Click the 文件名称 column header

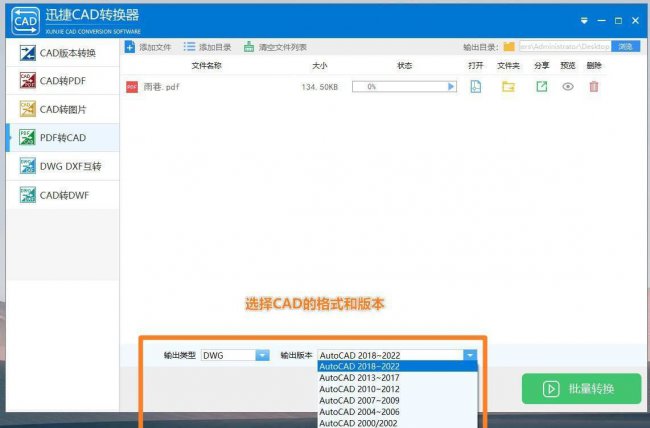click(x=206, y=66)
